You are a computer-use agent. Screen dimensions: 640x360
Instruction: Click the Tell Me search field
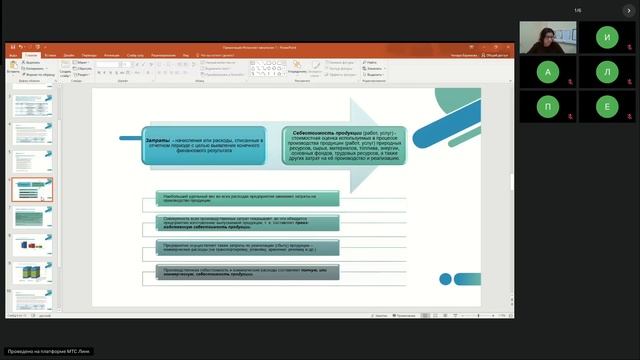pyautogui.click(x=216, y=55)
